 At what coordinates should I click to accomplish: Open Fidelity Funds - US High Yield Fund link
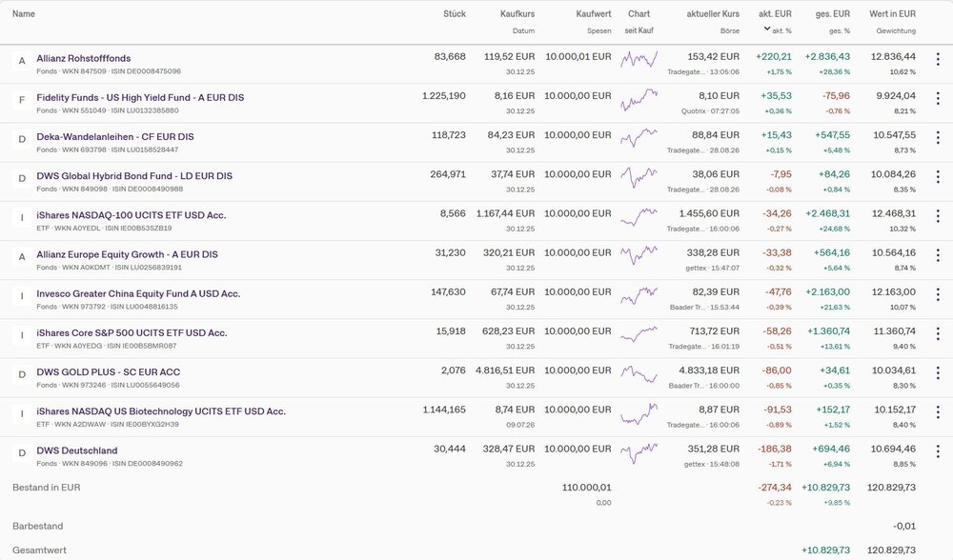tap(140, 98)
